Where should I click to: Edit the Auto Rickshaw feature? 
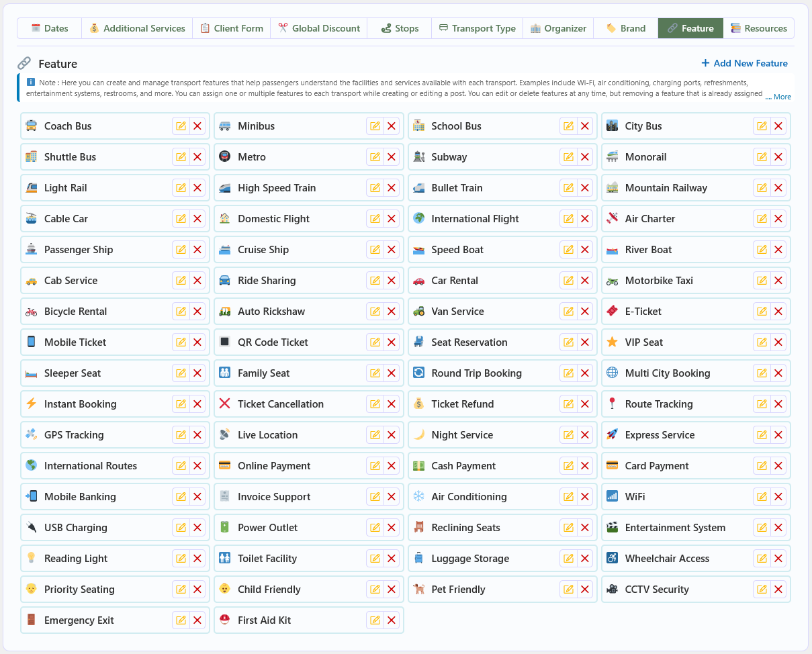click(x=375, y=312)
